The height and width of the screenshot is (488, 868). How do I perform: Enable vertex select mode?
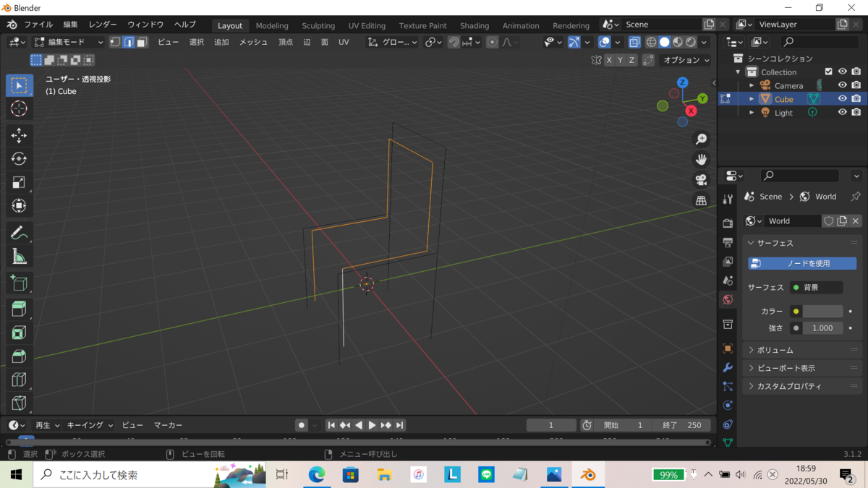tap(115, 42)
